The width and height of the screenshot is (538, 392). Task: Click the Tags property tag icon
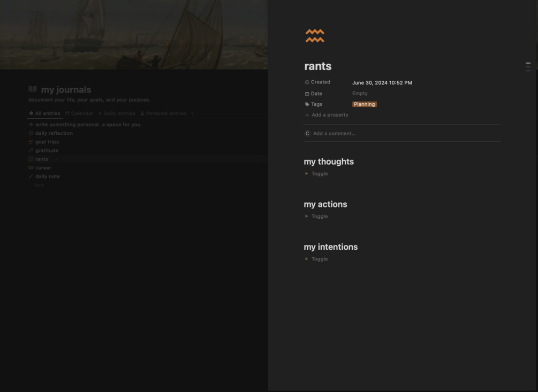click(x=307, y=104)
